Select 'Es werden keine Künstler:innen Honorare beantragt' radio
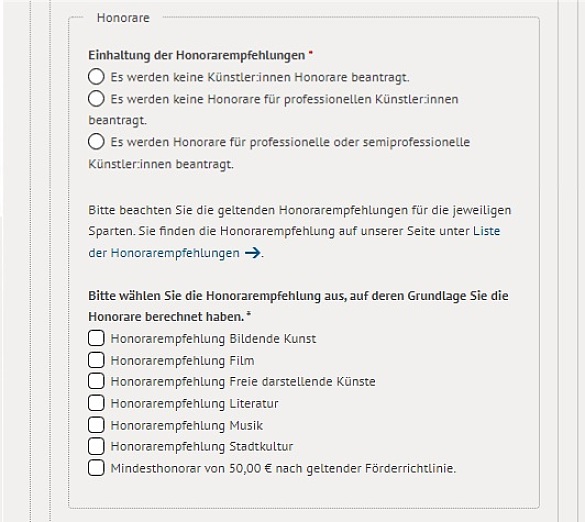This screenshot has height=522, width=585. 96,76
